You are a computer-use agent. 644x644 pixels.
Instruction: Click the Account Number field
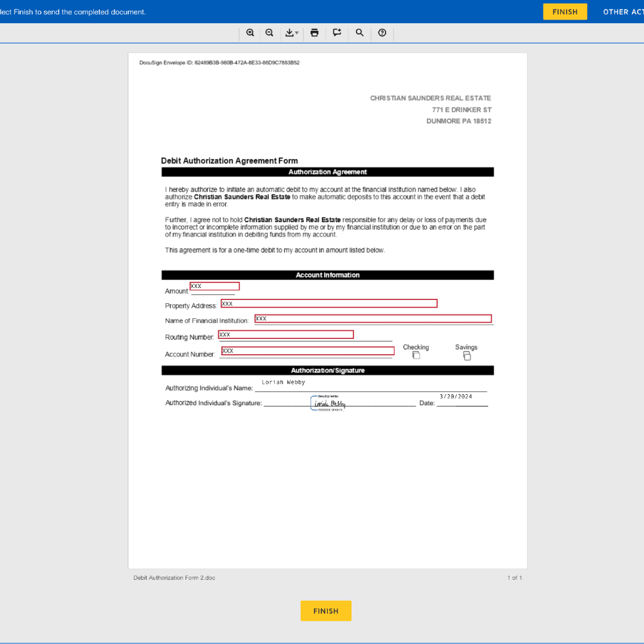pos(306,350)
